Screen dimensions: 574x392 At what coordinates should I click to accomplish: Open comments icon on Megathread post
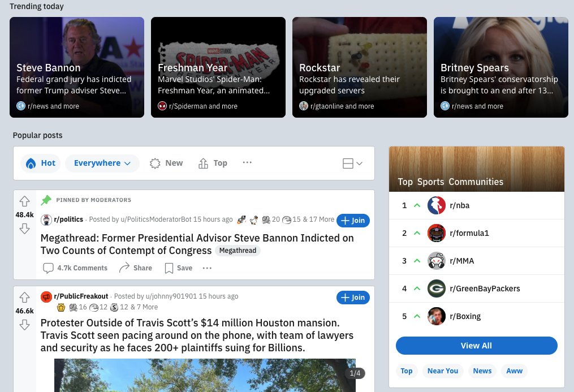tap(48, 268)
